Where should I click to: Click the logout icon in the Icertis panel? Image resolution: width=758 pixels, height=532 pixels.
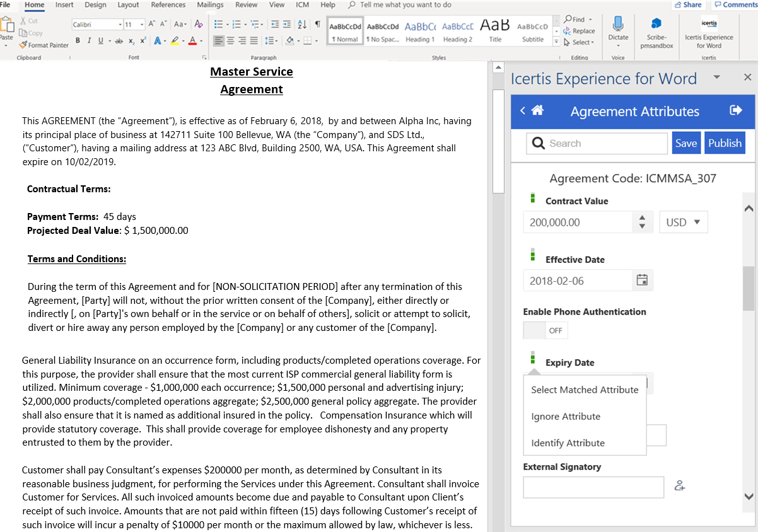[x=735, y=111]
